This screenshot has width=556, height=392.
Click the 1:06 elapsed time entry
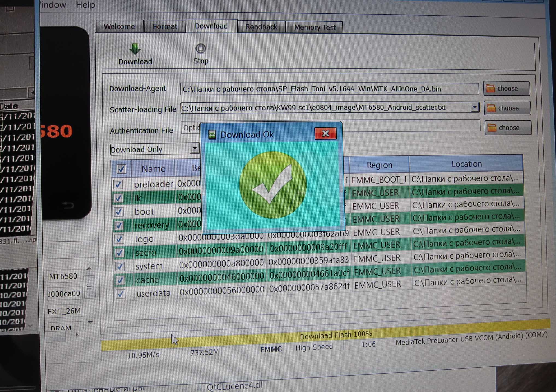click(368, 344)
